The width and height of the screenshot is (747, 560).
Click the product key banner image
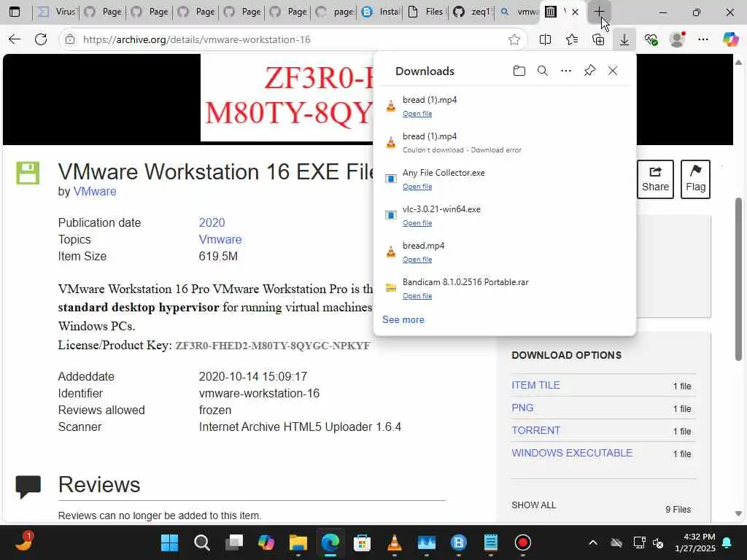click(x=287, y=98)
